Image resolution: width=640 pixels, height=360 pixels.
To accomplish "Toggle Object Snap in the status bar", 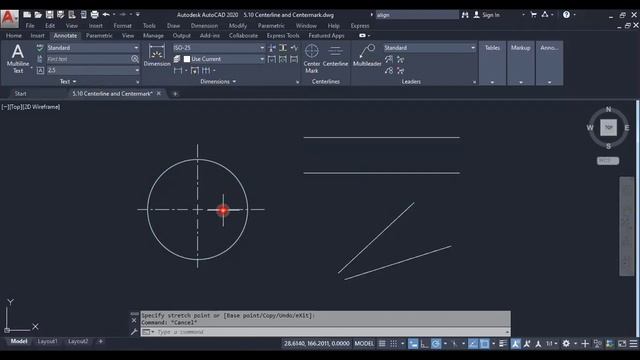I will (x=484, y=344).
